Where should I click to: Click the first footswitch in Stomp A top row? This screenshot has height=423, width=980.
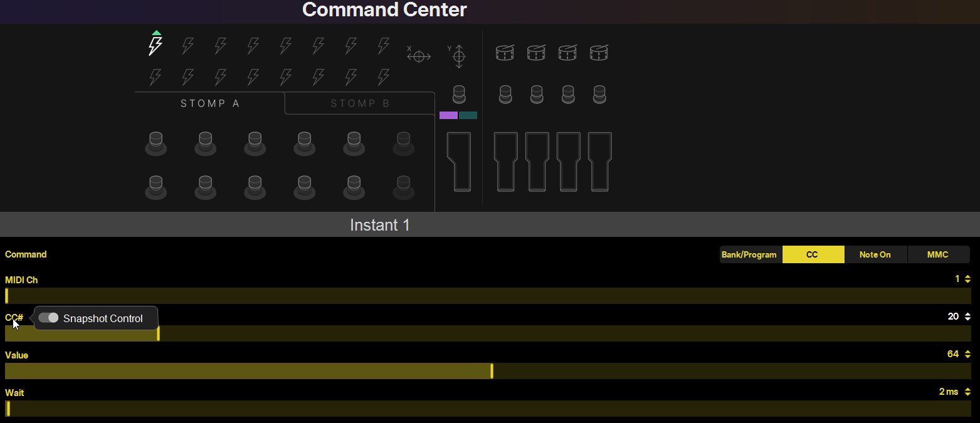pyautogui.click(x=156, y=144)
